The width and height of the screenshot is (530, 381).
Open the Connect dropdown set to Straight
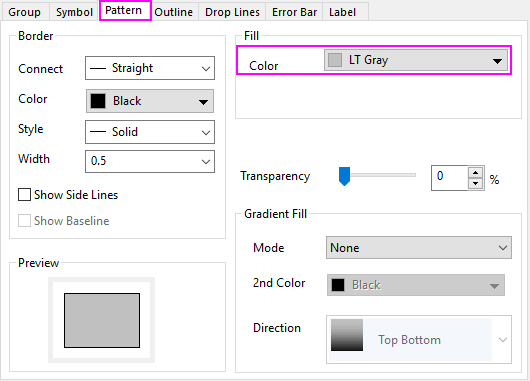[x=150, y=68]
